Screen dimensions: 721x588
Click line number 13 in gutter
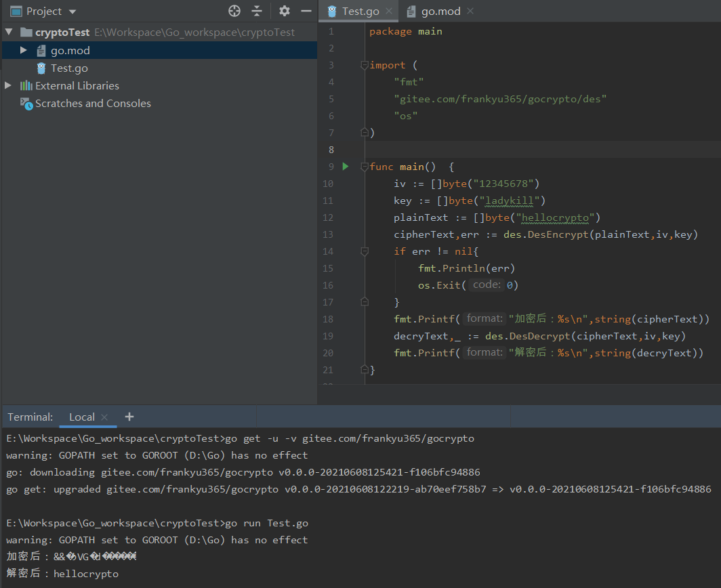[x=328, y=235]
